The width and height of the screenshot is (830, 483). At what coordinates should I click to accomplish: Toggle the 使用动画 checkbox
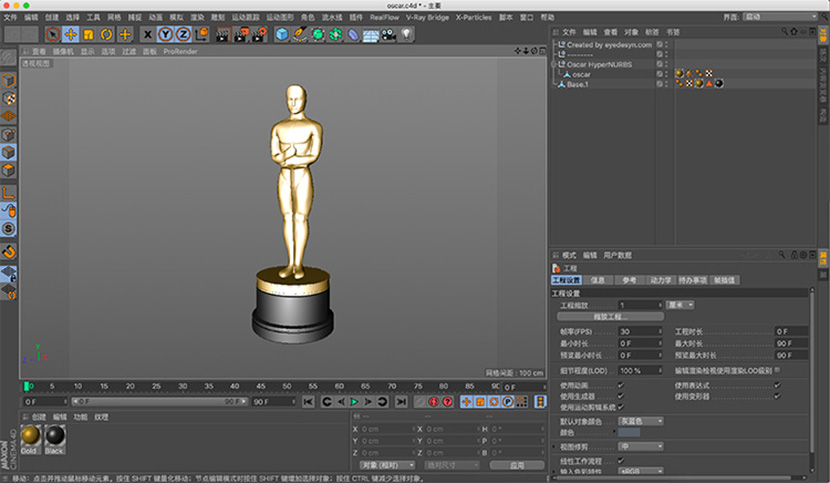coord(620,385)
